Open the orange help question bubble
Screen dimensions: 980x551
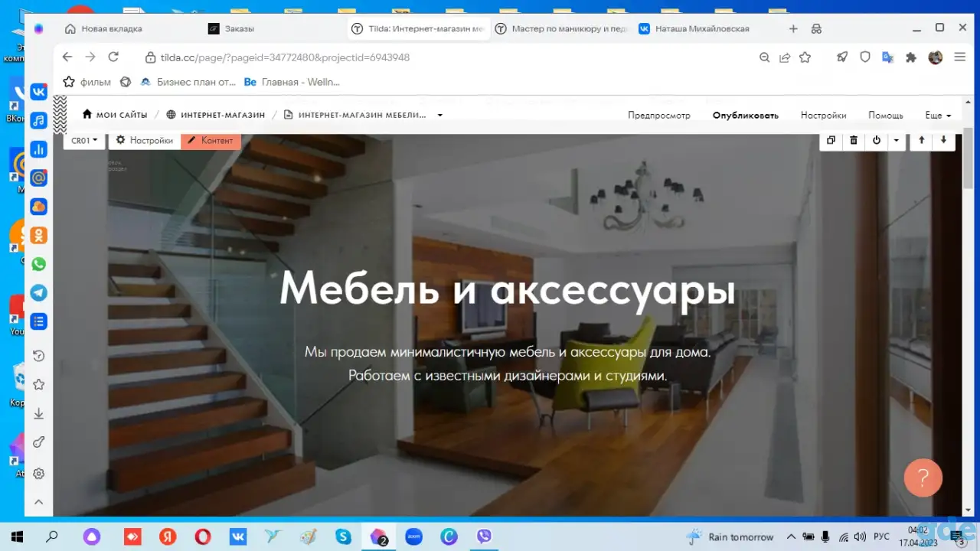pyautogui.click(x=923, y=478)
